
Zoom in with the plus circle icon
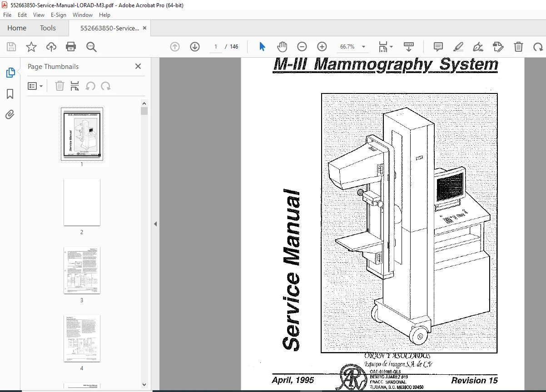coord(322,47)
